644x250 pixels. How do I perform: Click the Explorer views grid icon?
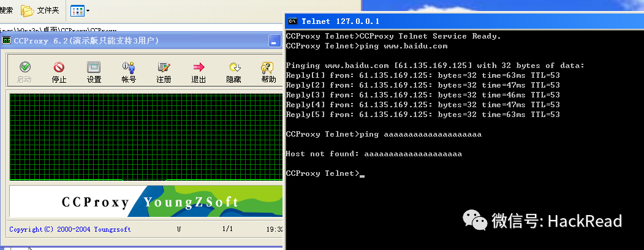click(77, 10)
